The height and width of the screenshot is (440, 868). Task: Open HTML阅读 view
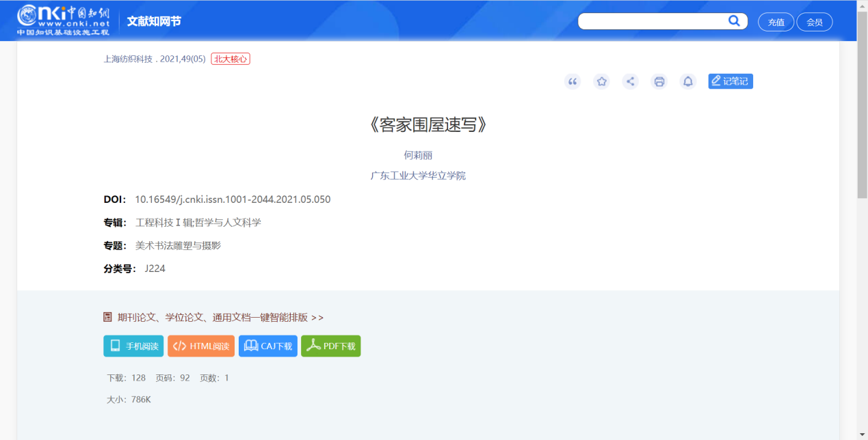coord(201,346)
